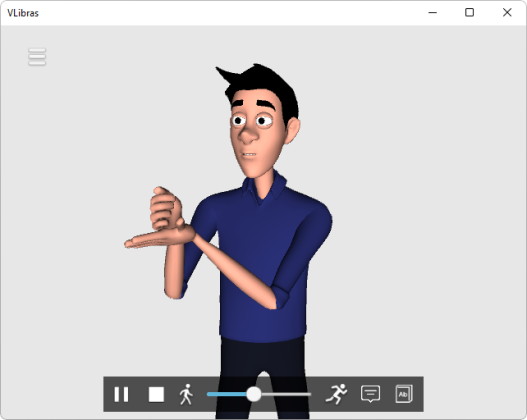
Task: Click the VLibras title bar text
Action: [x=23, y=13]
